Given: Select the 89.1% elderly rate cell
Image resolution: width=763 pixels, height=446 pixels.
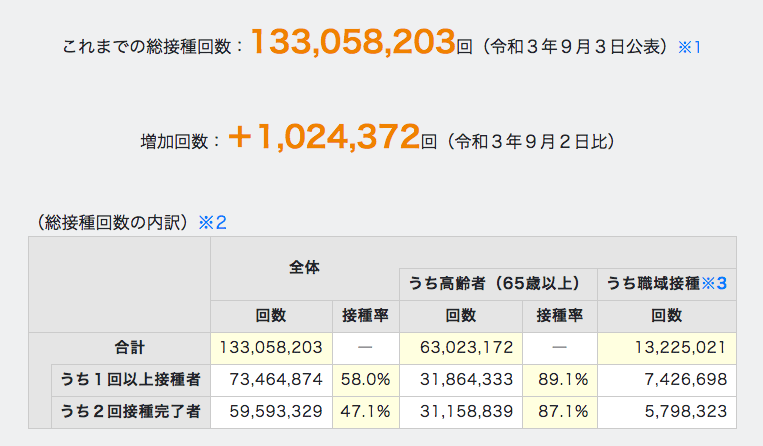Looking at the screenshot, I should 560,379.
